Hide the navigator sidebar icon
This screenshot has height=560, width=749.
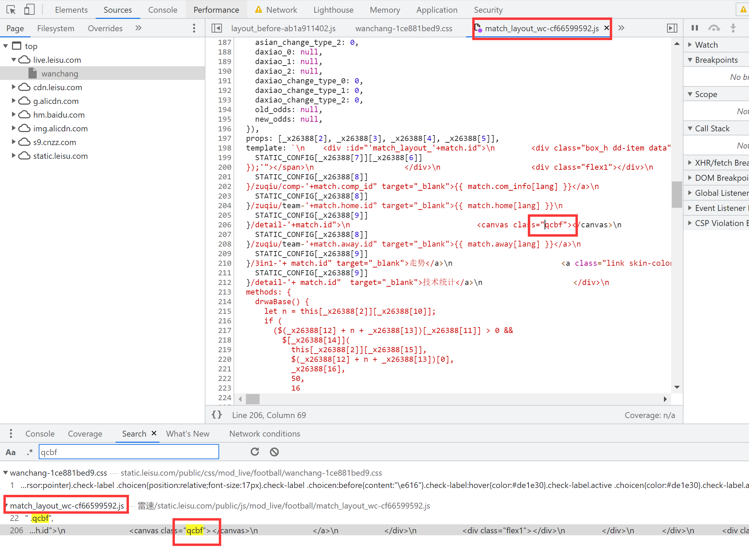tap(217, 28)
